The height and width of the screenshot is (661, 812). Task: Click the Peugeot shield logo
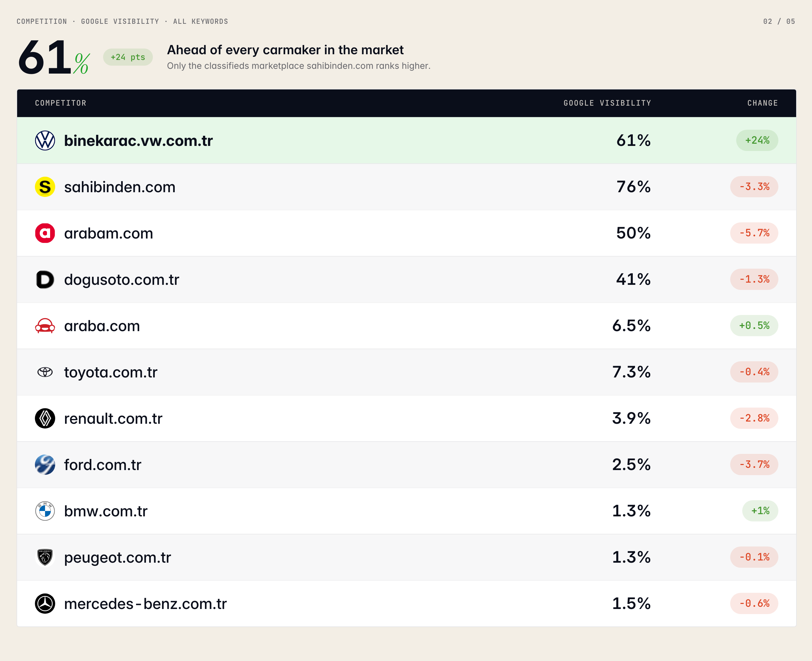[x=45, y=557]
